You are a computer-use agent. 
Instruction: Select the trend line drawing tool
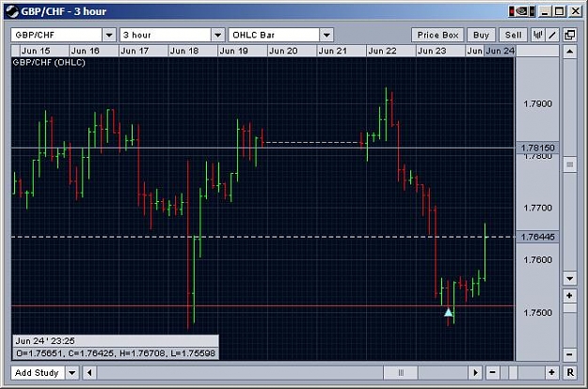click(552, 35)
